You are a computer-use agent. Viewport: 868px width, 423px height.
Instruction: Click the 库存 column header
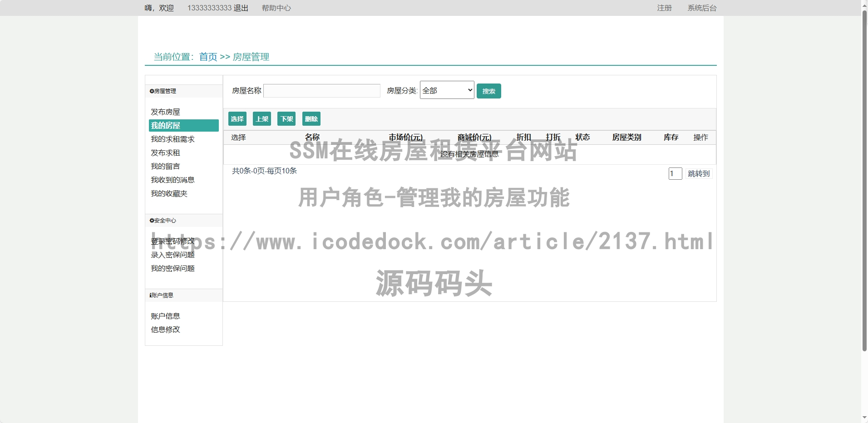pos(671,137)
